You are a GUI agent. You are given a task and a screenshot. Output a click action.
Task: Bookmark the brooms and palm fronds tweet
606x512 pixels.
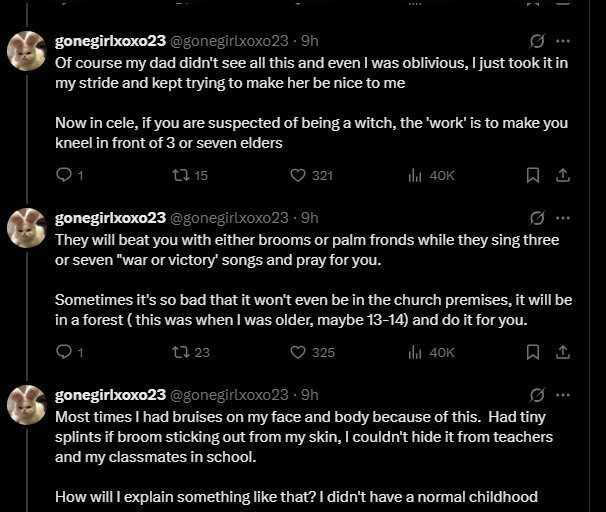tap(533, 351)
